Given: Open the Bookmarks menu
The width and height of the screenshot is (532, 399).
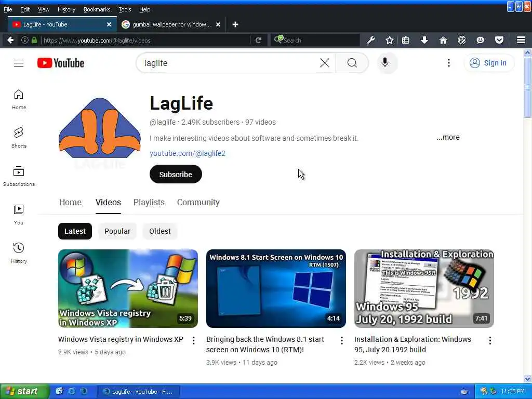Looking at the screenshot, I should point(97,9).
